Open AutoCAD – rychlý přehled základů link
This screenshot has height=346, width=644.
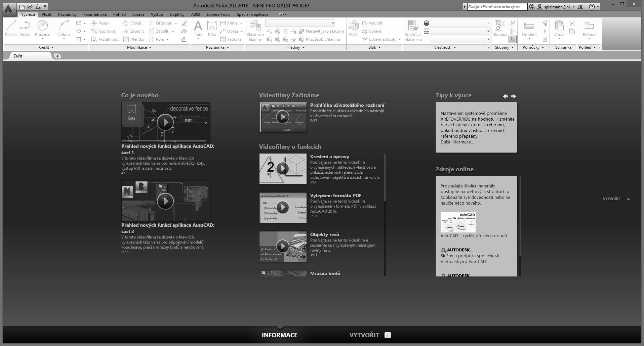(474, 236)
